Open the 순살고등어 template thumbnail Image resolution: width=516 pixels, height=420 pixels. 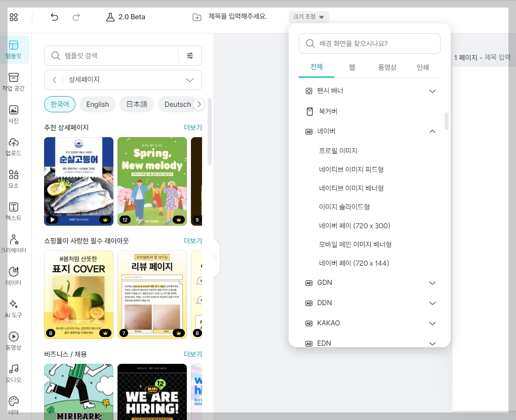tap(78, 181)
